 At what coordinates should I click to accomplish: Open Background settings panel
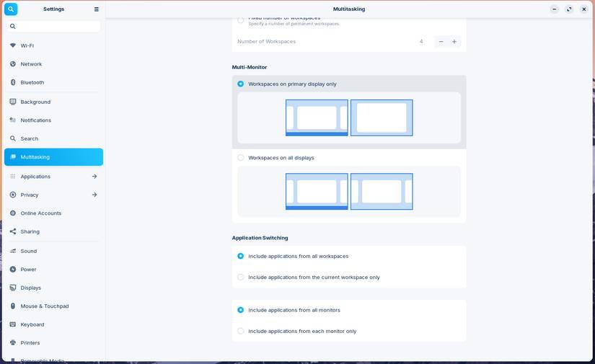click(x=53, y=102)
